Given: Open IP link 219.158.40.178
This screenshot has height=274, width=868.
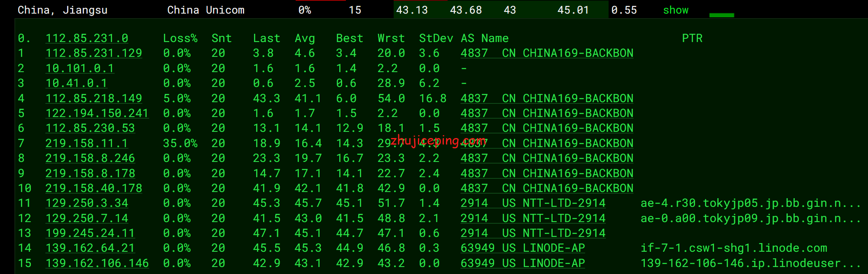Looking at the screenshot, I should point(94,188).
